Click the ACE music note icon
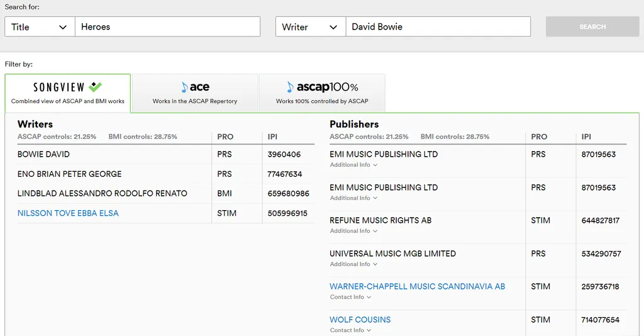 (184, 87)
